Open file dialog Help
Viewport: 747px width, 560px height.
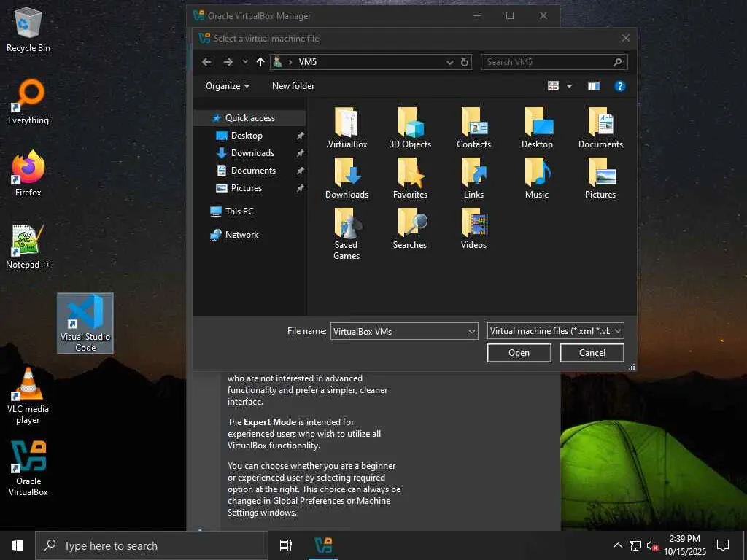click(x=620, y=86)
